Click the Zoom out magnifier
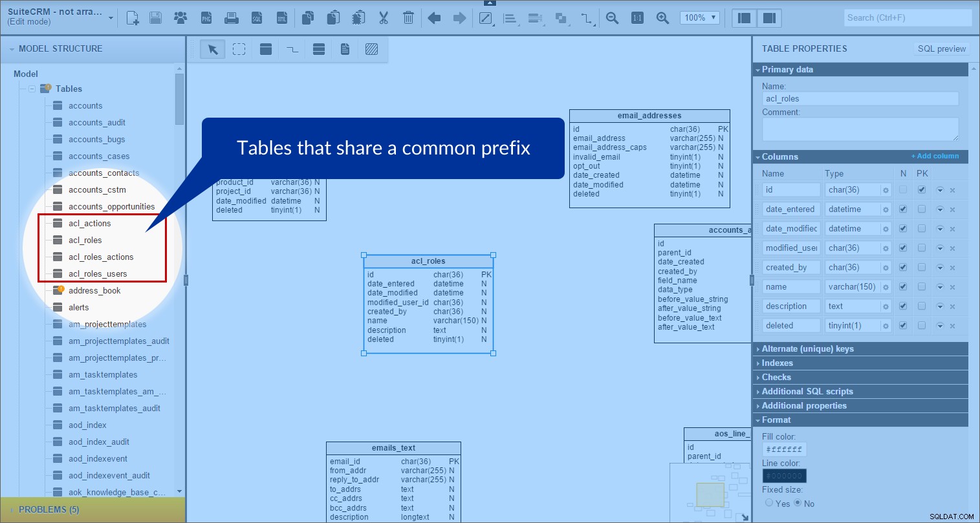The width and height of the screenshot is (980, 523). [x=612, y=18]
